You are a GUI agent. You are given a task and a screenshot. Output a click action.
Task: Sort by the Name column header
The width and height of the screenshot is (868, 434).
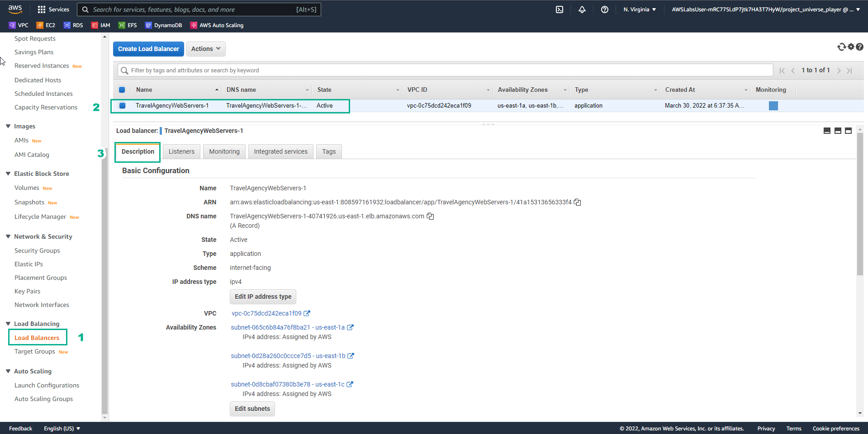pos(176,90)
